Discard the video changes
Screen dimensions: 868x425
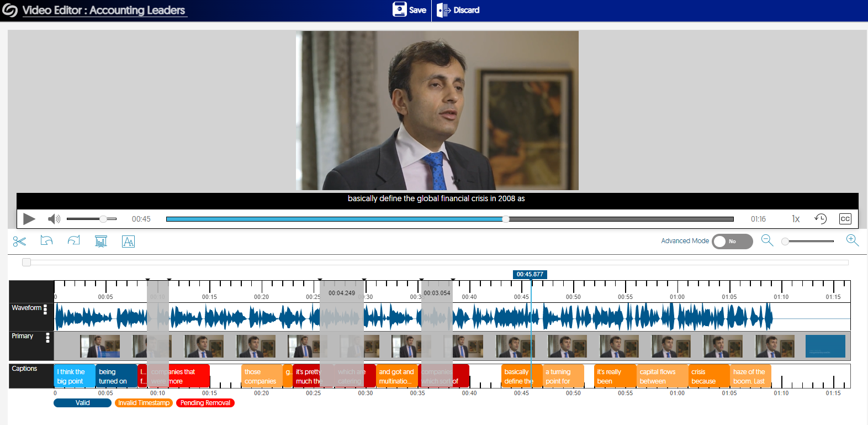(x=458, y=10)
